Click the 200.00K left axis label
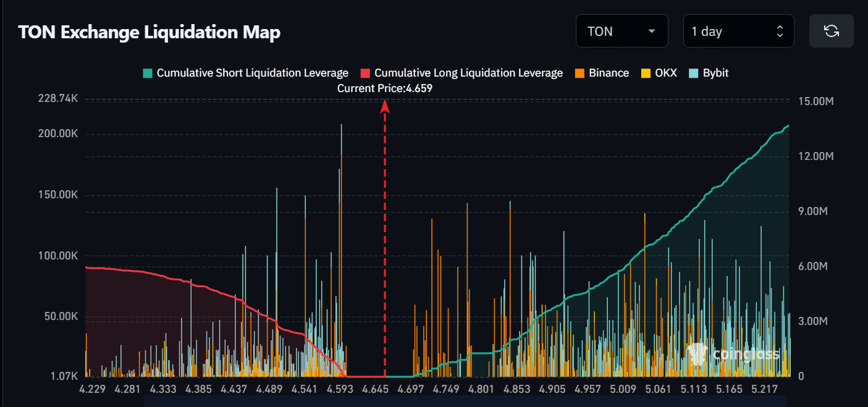 pos(57,134)
